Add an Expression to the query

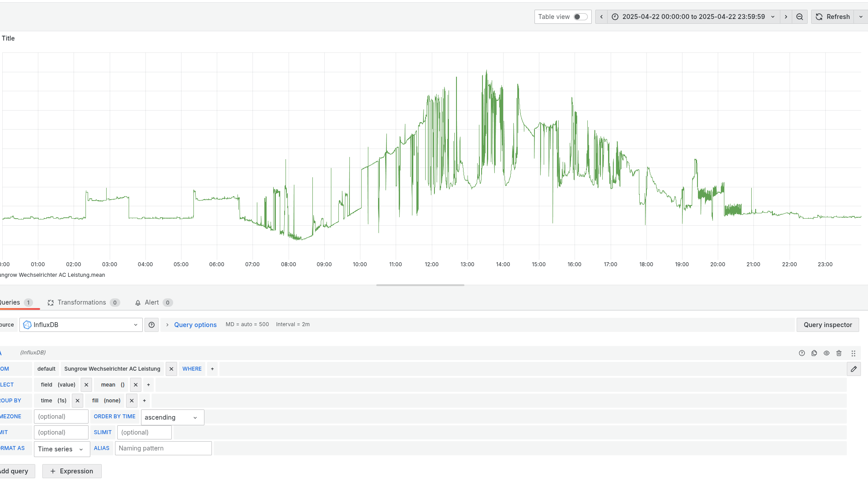[x=72, y=471]
